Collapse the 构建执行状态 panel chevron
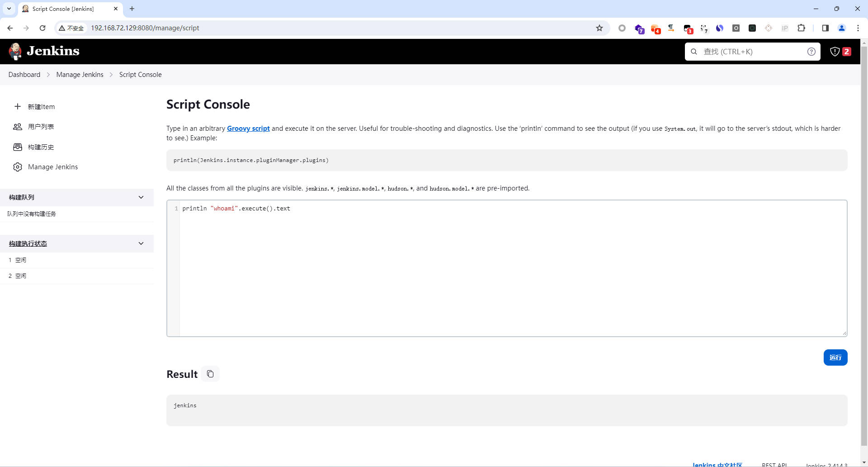Image resolution: width=868 pixels, height=467 pixels. click(x=141, y=243)
